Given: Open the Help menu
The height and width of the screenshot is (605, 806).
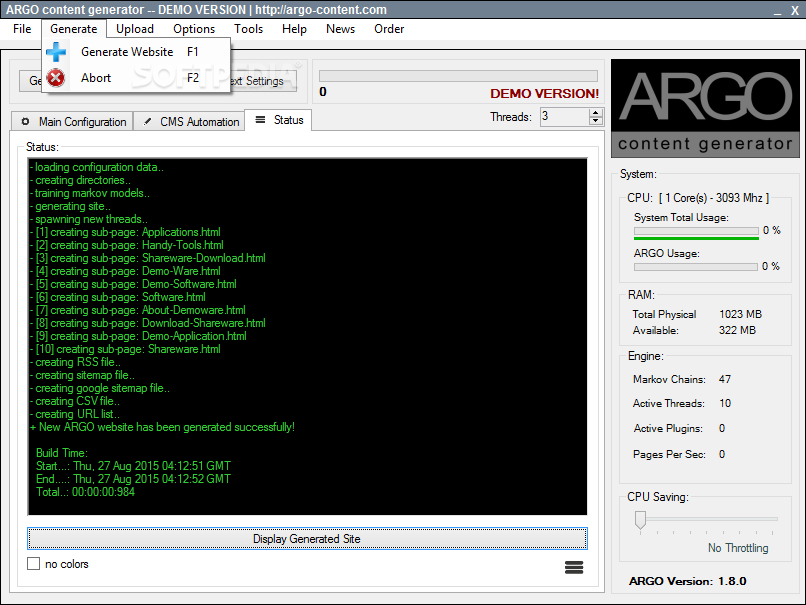Looking at the screenshot, I should click(x=294, y=29).
